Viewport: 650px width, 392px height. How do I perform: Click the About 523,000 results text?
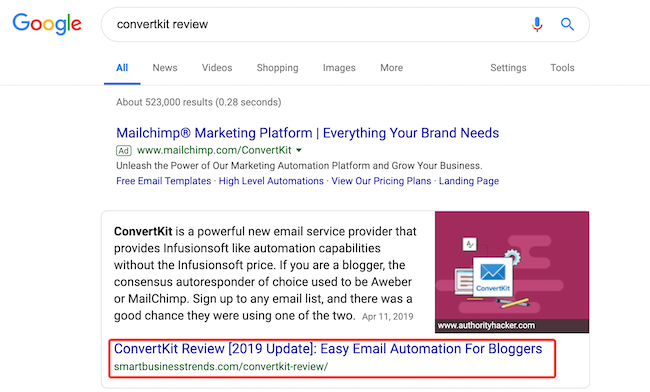pyautogui.click(x=199, y=102)
